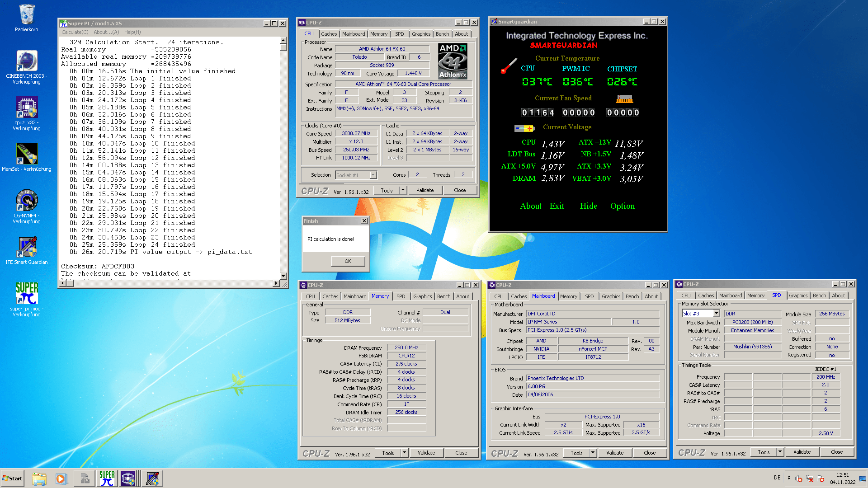Click the Smartguardian title bar icon
The height and width of the screenshot is (488, 868).
click(494, 21)
